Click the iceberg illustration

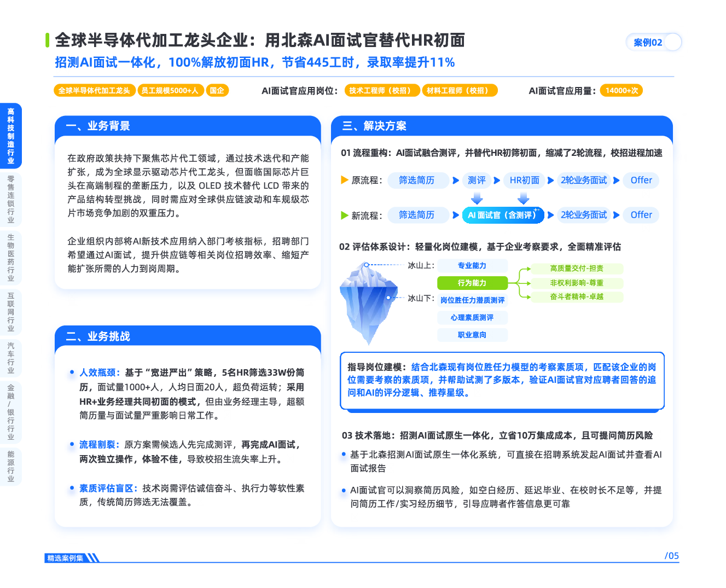(368, 303)
